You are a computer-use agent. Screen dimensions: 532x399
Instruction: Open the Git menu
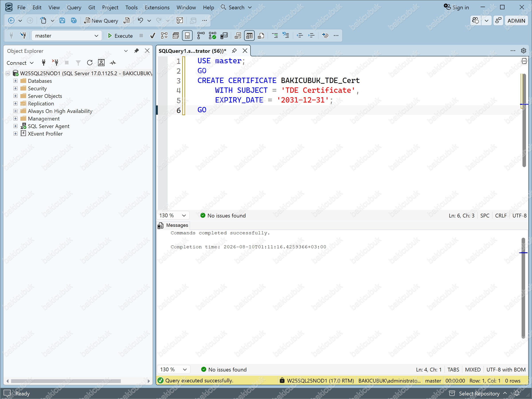(x=92, y=8)
